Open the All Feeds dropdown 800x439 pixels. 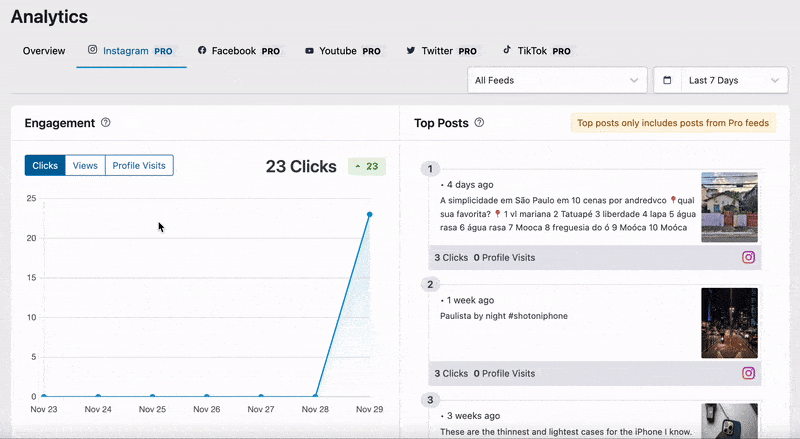557,80
